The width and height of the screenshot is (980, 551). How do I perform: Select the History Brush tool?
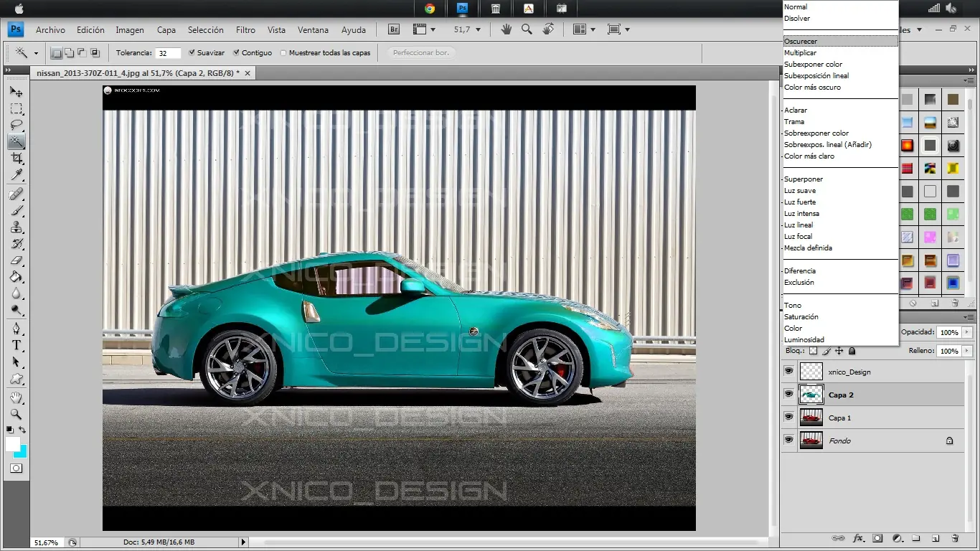[16, 244]
